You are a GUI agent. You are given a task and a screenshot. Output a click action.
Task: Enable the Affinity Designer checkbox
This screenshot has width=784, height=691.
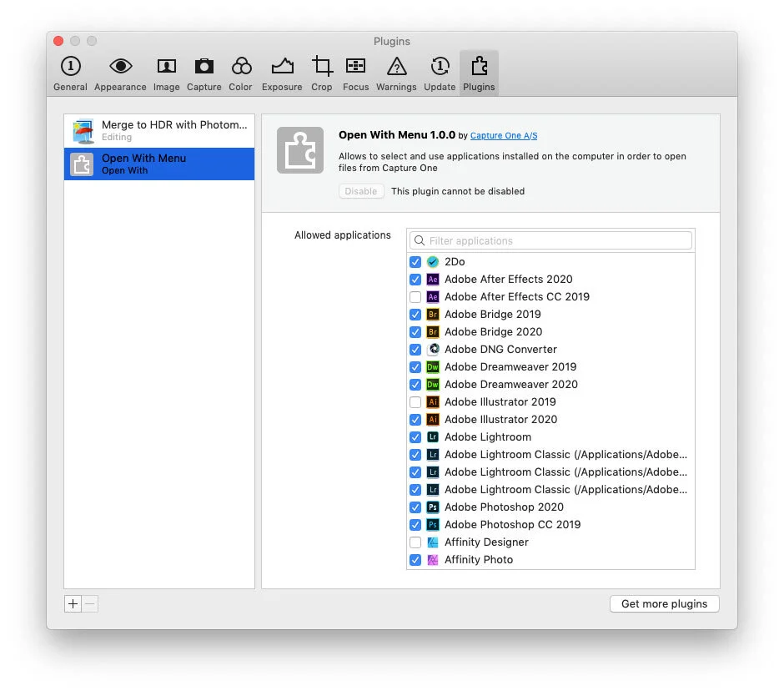(415, 542)
